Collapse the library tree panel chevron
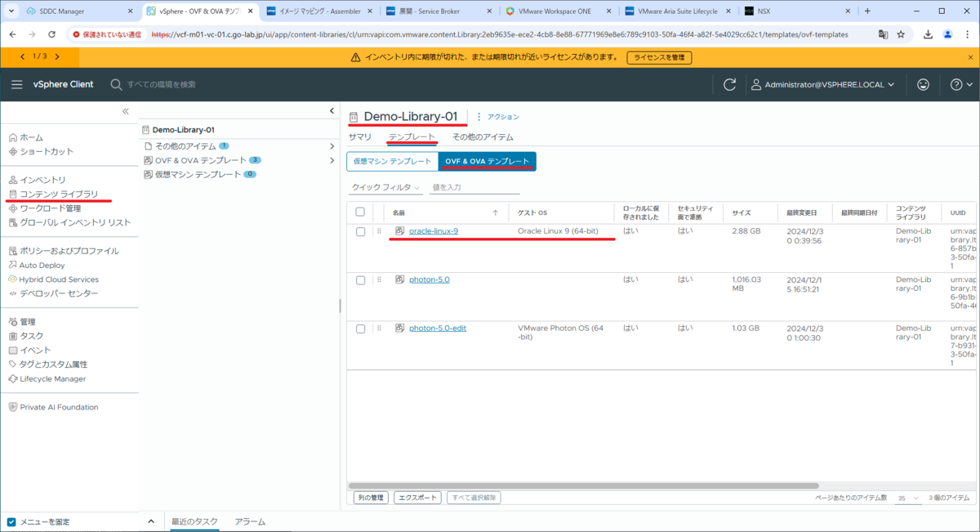980x532 pixels. (x=332, y=111)
